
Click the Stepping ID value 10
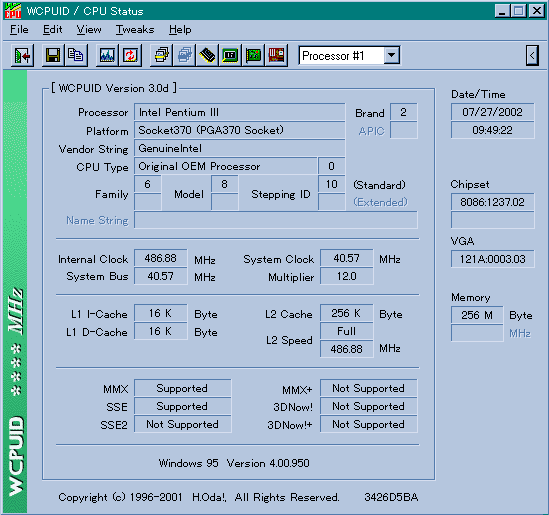coord(332,184)
